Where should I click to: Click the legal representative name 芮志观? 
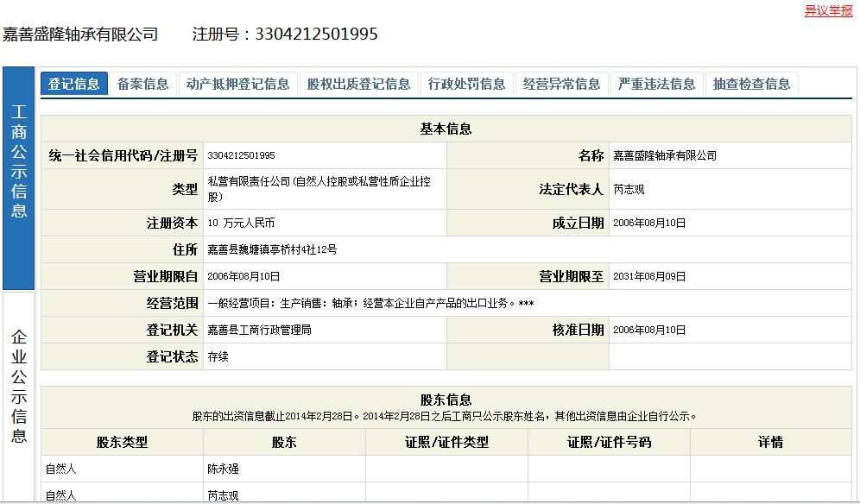629,189
